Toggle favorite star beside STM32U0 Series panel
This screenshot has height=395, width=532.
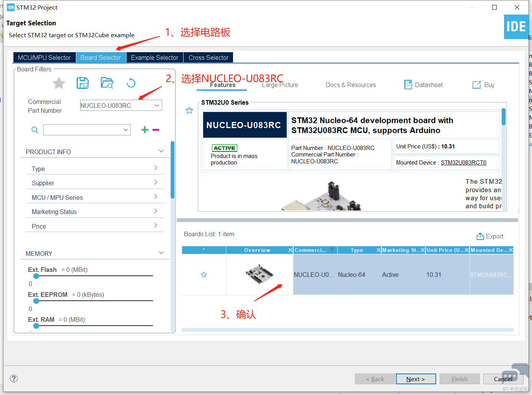[189, 110]
